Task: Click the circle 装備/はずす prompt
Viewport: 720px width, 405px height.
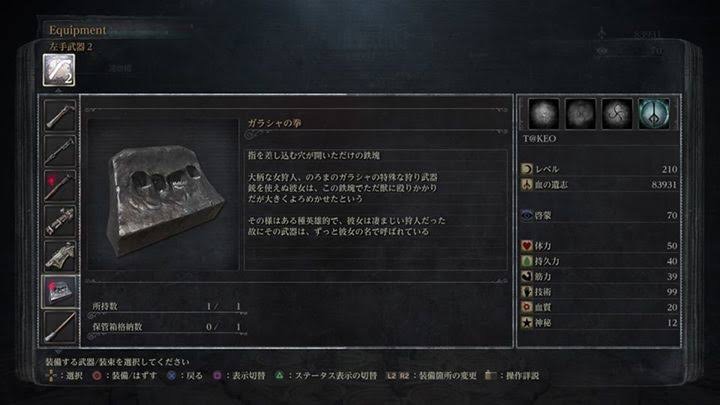Action: click(x=124, y=376)
